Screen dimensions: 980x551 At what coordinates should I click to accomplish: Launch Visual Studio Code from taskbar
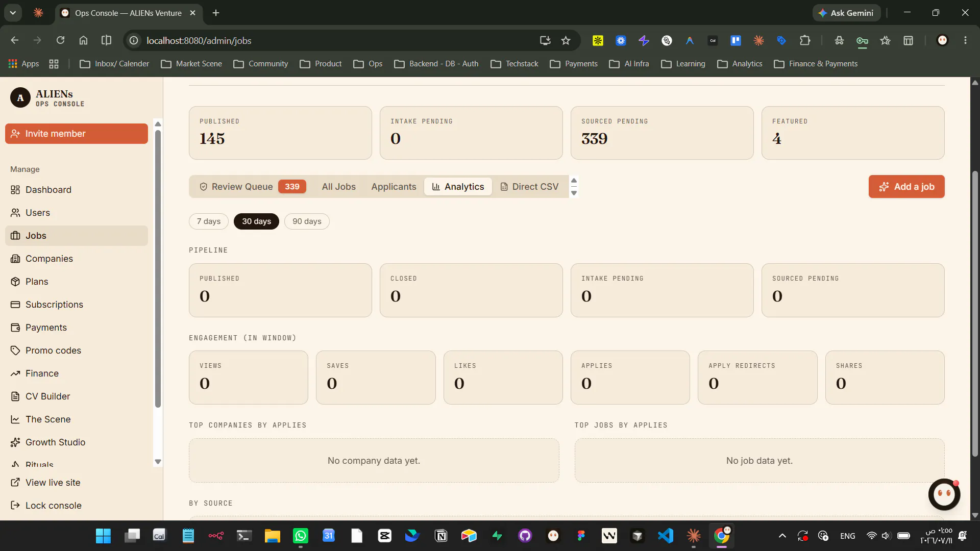tap(666, 536)
